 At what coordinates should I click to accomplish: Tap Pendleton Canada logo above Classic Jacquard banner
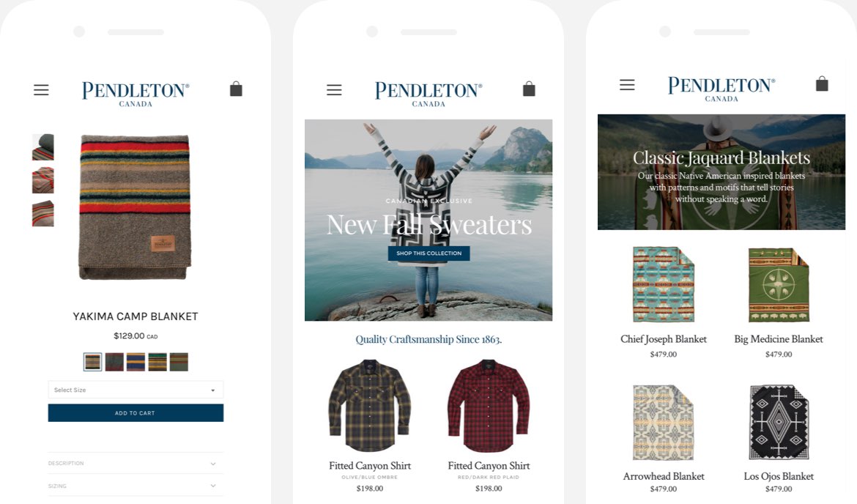[721, 89]
